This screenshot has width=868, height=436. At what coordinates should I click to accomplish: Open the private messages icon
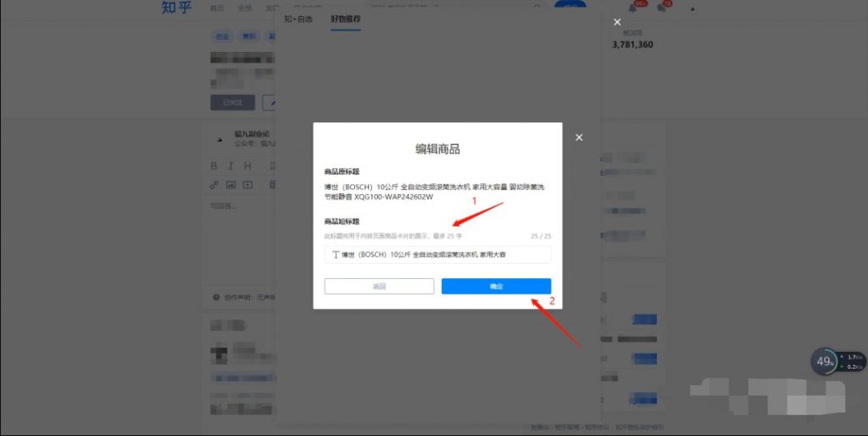click(x=661, y=8)
